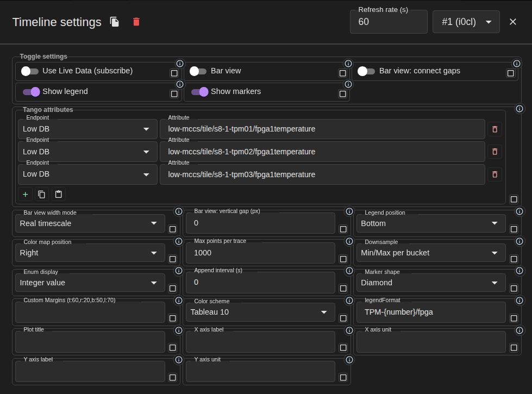
Task: Show info for Use Live Data setting
Action: tap(180, 64)
